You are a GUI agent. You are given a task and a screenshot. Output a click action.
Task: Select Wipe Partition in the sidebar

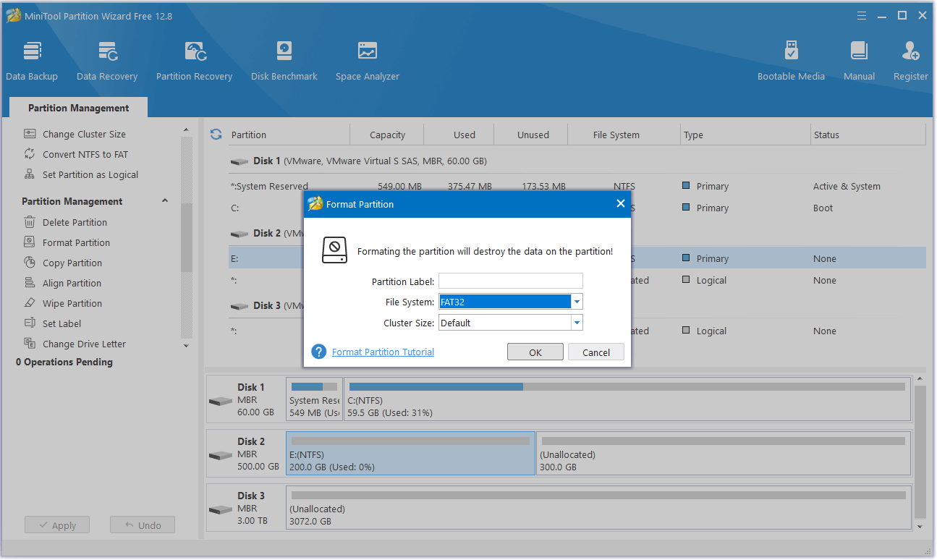(x=72, y=303)
